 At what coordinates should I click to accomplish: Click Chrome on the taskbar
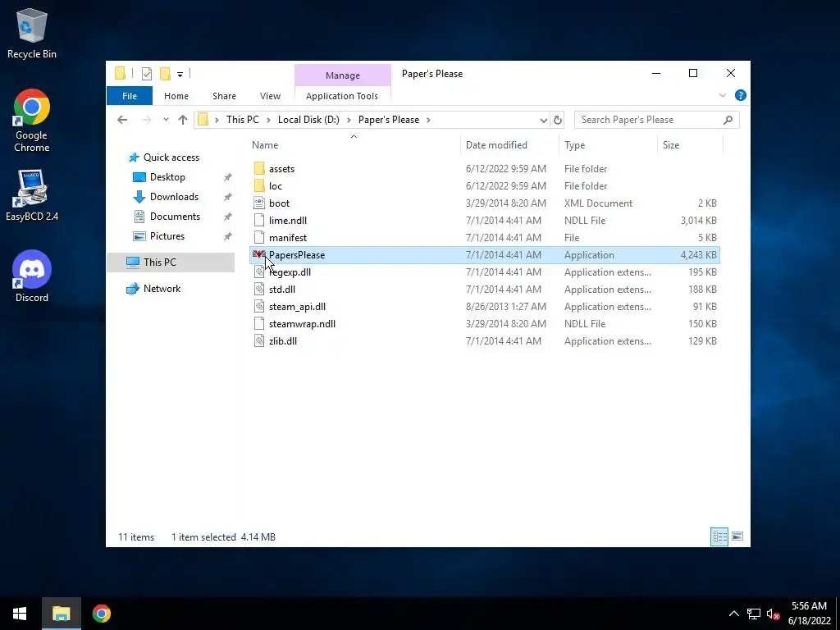(x=101, y=614)
